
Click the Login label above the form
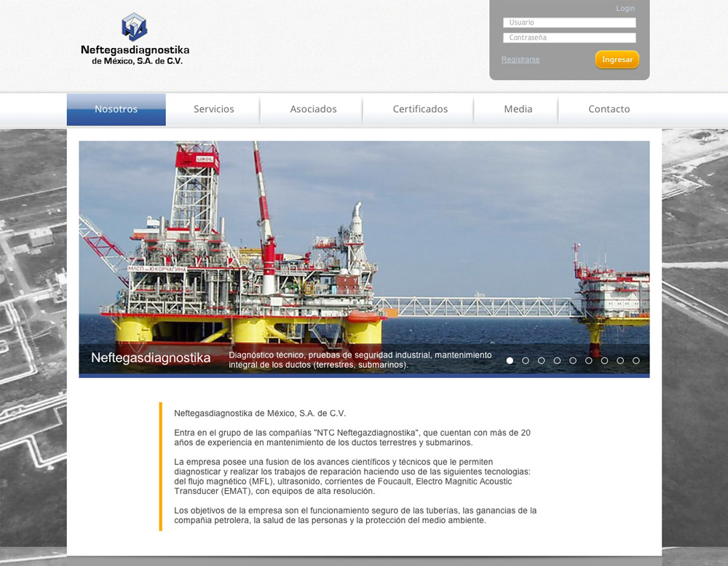625,8
